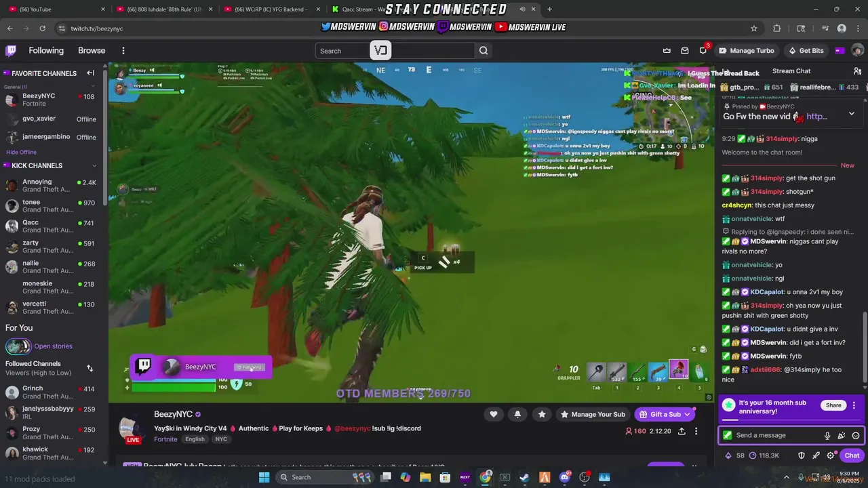Click the browser address bar URL

coord(97,28)
